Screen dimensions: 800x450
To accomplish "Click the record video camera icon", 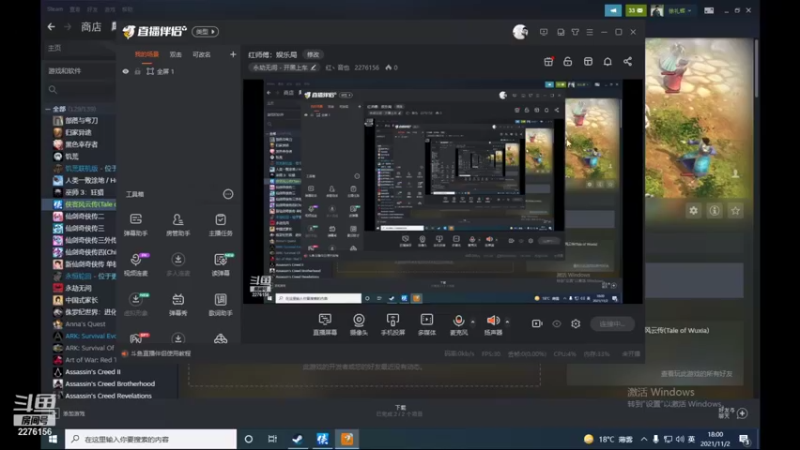I will point(537,323).
